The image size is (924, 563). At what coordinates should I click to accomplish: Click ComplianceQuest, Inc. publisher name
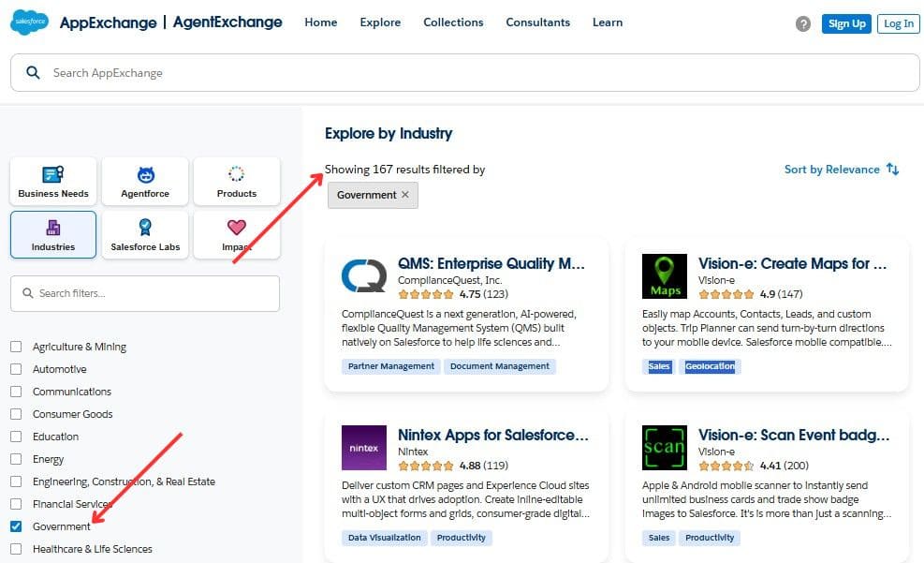449,280
